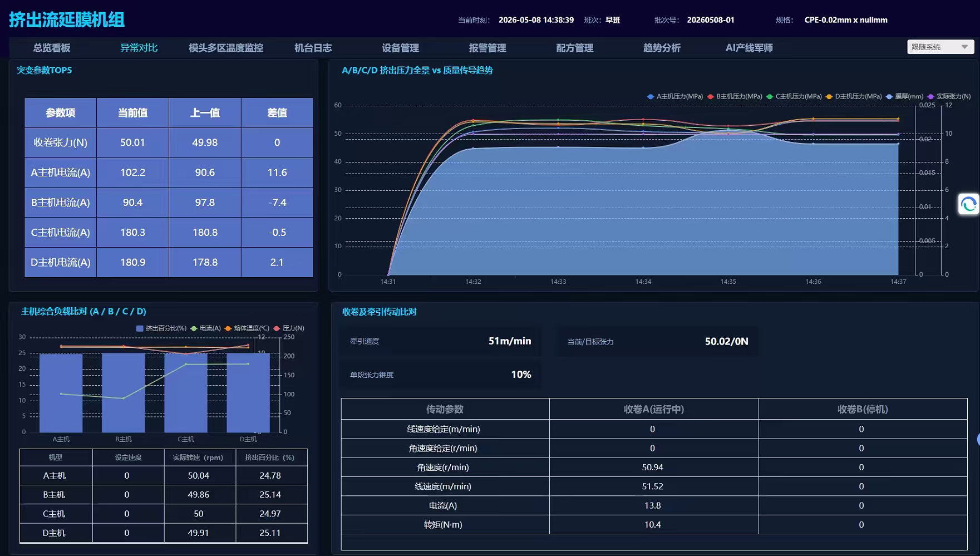Click the B主机 bar in load chart
This screenshot has width=980, height=556.
point(124,392)
